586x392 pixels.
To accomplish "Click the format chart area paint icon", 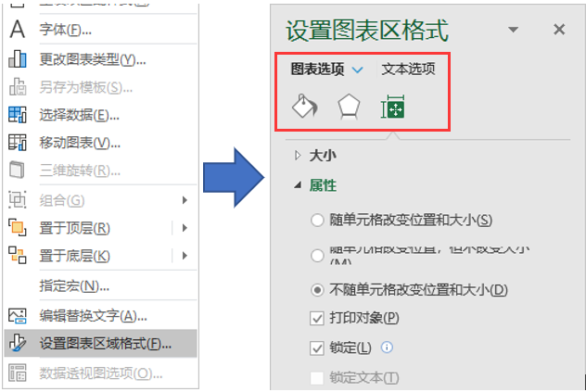I will pos(18,343).
